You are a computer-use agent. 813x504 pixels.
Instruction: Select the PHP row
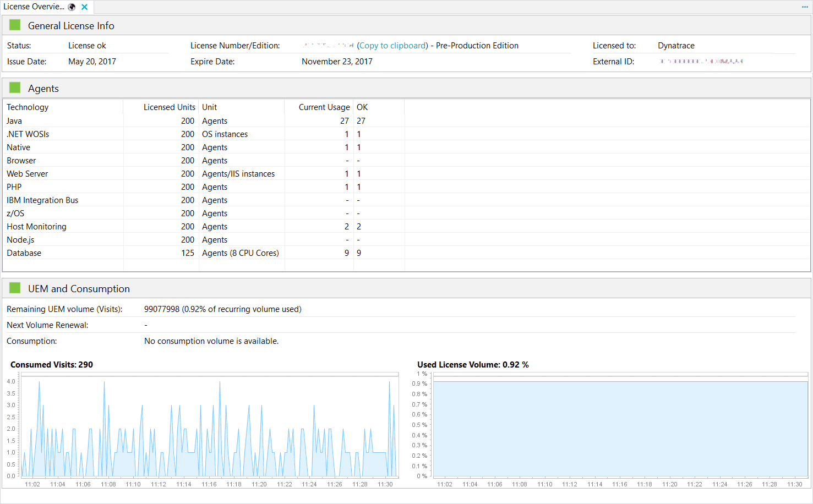click(x=406, y=187)
